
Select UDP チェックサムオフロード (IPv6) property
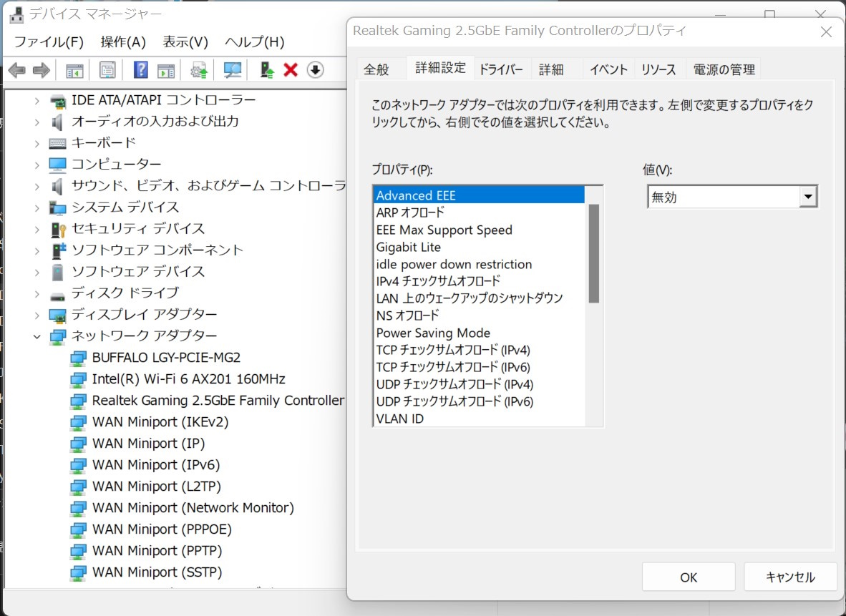(x=478, y=401)
